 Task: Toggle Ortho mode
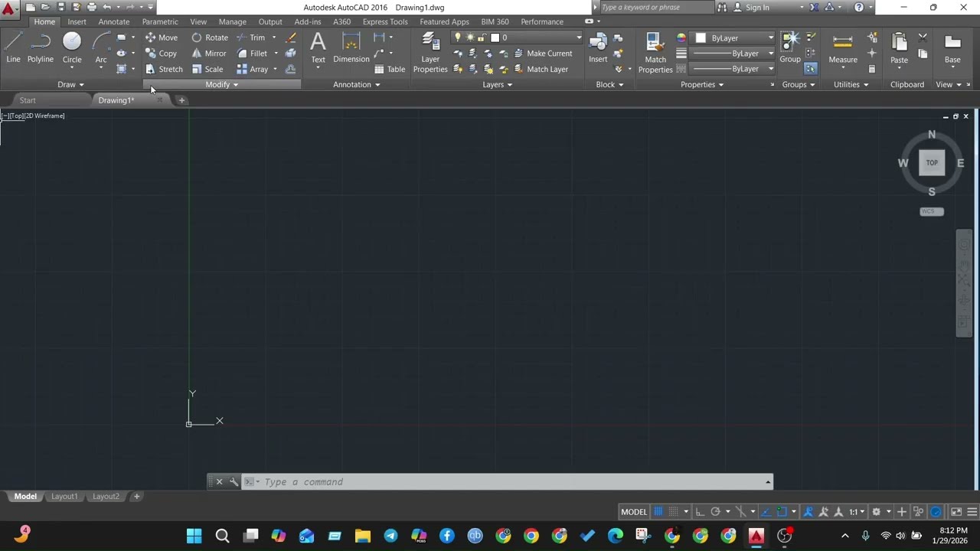tap(700, 512)
